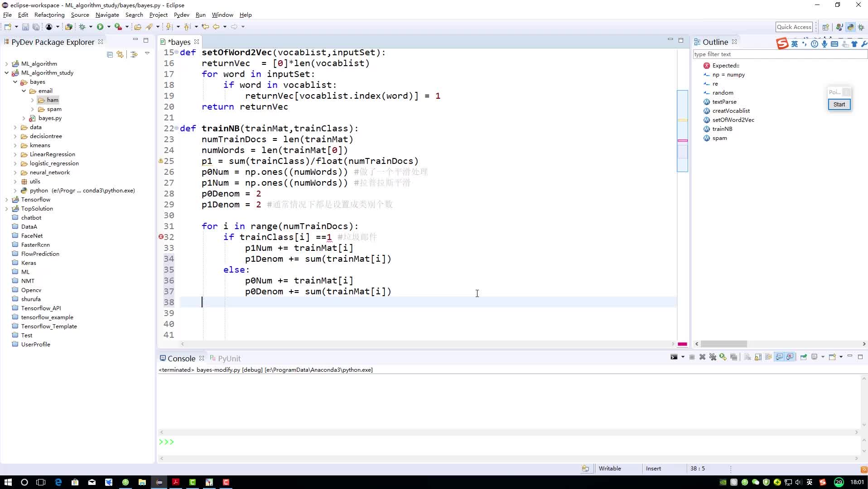This screenshot has width=868, height=489.
Task: Maximize the editor area view
Action: pos(680,40)
